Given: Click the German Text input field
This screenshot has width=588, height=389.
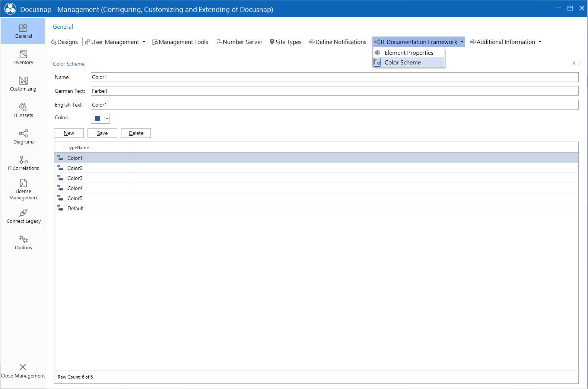Looking at the screenshot, I should [334, 91].
